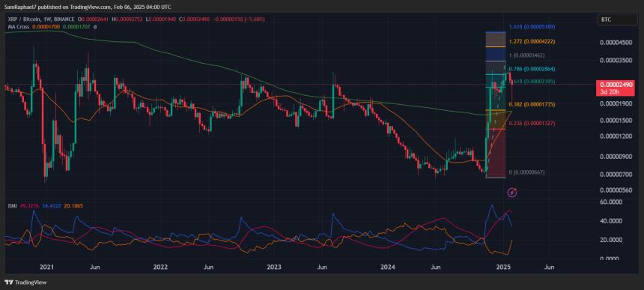The width and height of the screenshot is (644, 290).
Task: Click the MA Cross indicator label
Action: pyautogui.click(x=19, y=27)
